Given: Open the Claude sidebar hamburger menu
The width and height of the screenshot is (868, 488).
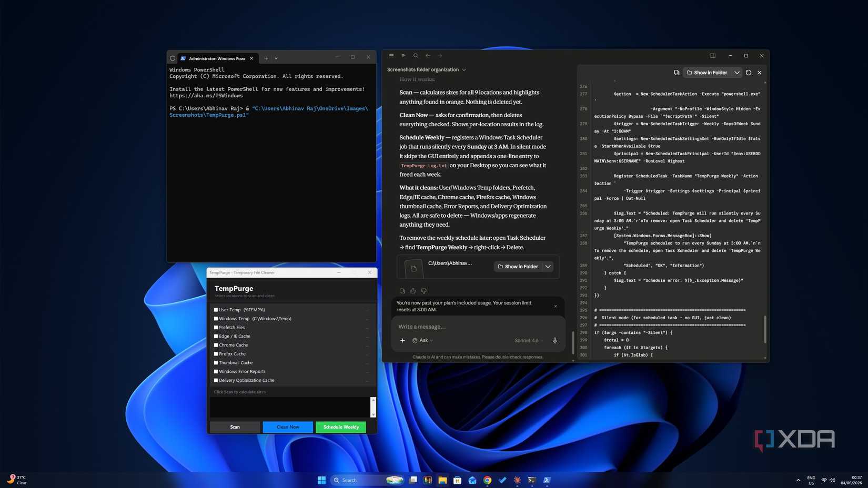Looking at the screenshot, I should 391,56.
